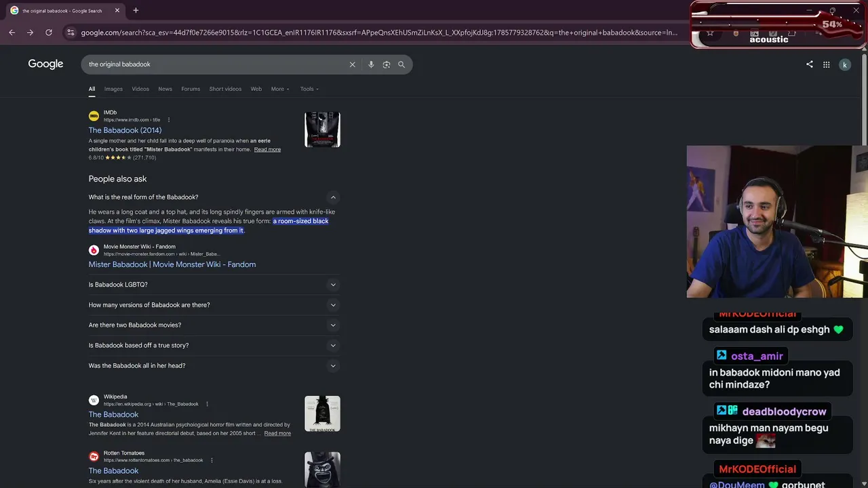Click chat username 'deadbloodycrow'

coord(784,411)
